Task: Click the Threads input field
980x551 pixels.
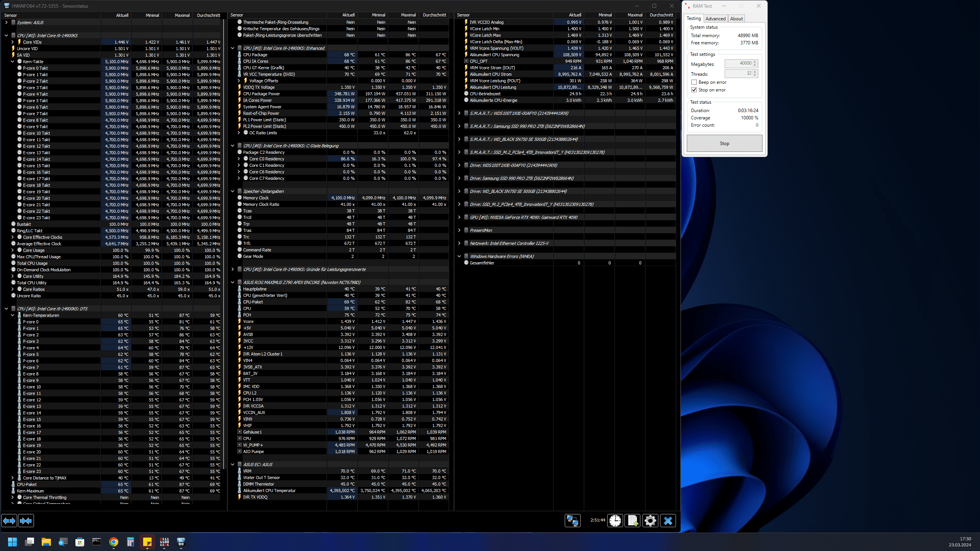Action: click(738, 73)
